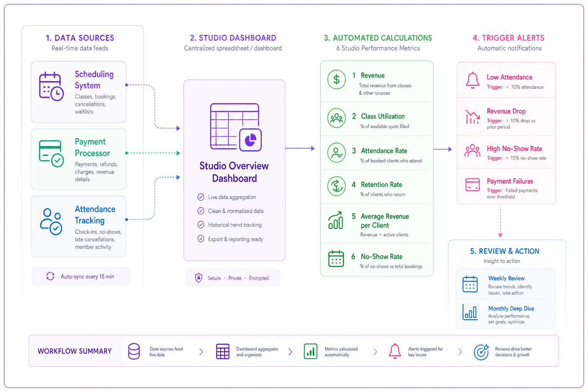The image size is (588, 392).
Task: Toggle the Export & reporting ready checkmark
Action: coord(201,239)
